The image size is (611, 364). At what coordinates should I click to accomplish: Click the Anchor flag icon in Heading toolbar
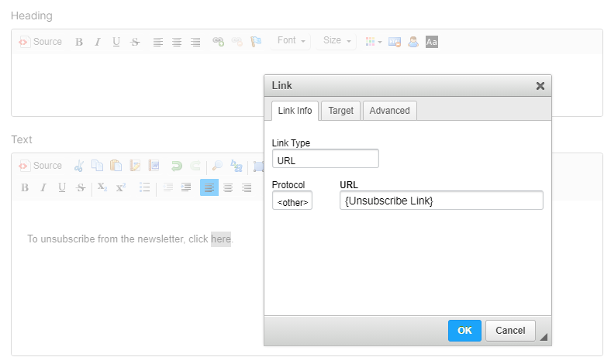(256, 42)
